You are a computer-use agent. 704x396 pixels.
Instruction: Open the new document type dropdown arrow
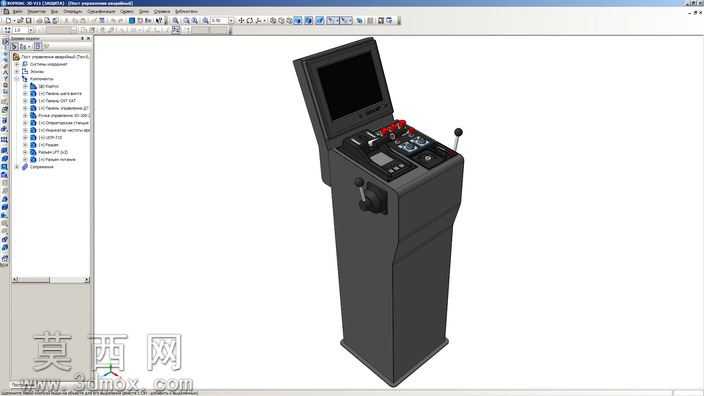point(14,21)
